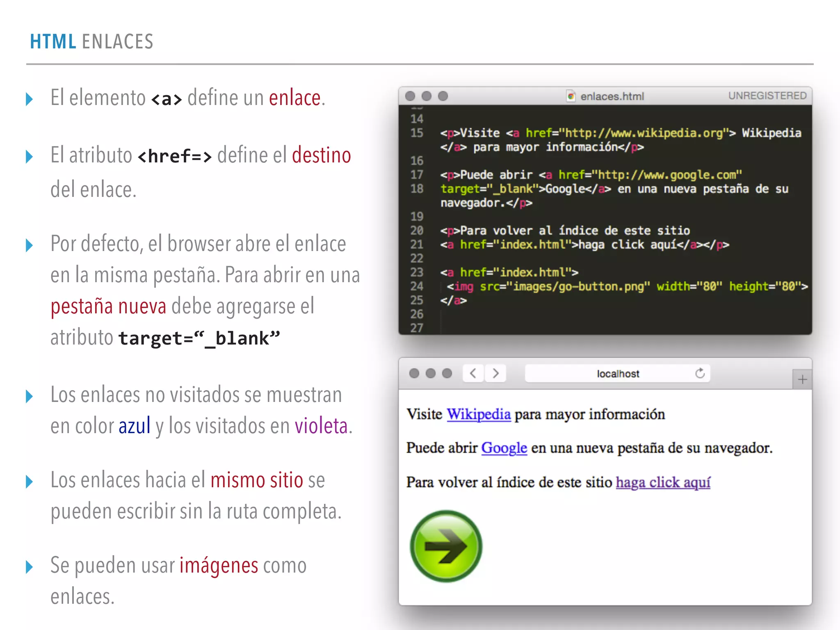Click line number 15 in editor gutter

(417, 133)
